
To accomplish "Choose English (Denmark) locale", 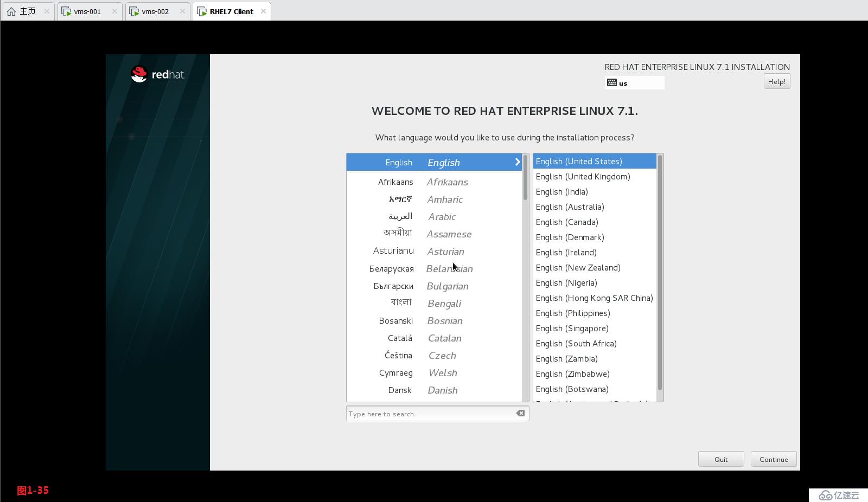I will [x=595, y=237].
